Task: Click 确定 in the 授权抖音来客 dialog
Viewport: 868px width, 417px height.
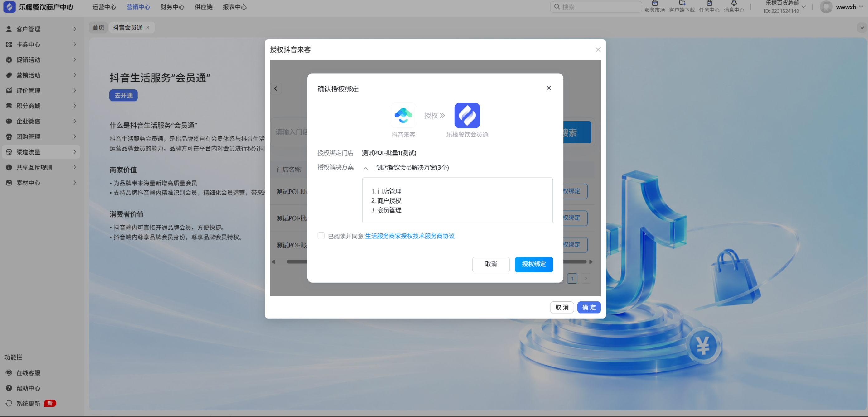Action: click(x=589, y=308)
